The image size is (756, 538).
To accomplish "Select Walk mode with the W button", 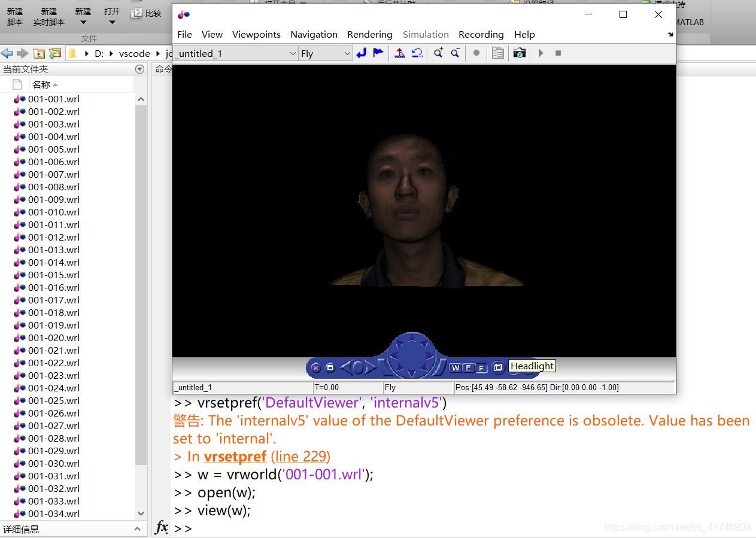I will pyautogui.click(x=456, y=368).
